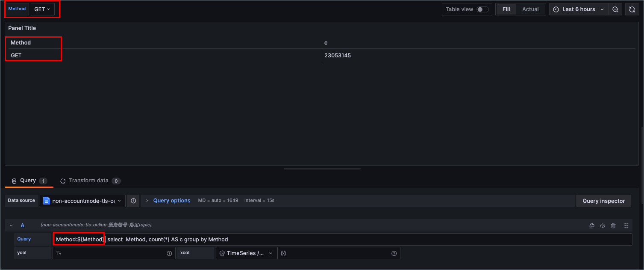
Task: Click the c column header
Action: 326,43
